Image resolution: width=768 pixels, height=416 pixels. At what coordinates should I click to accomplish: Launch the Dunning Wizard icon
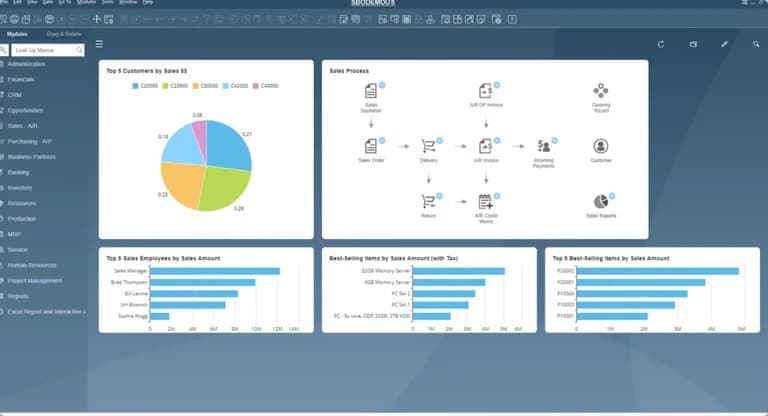(600, 91)
